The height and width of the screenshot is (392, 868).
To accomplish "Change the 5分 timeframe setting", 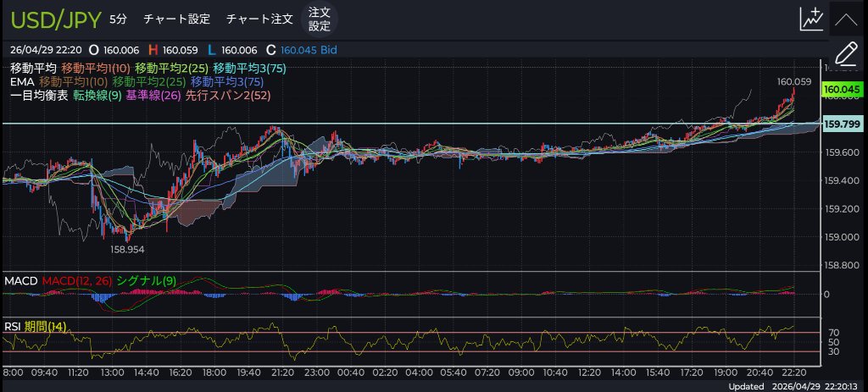I will [x=119, y=19].
